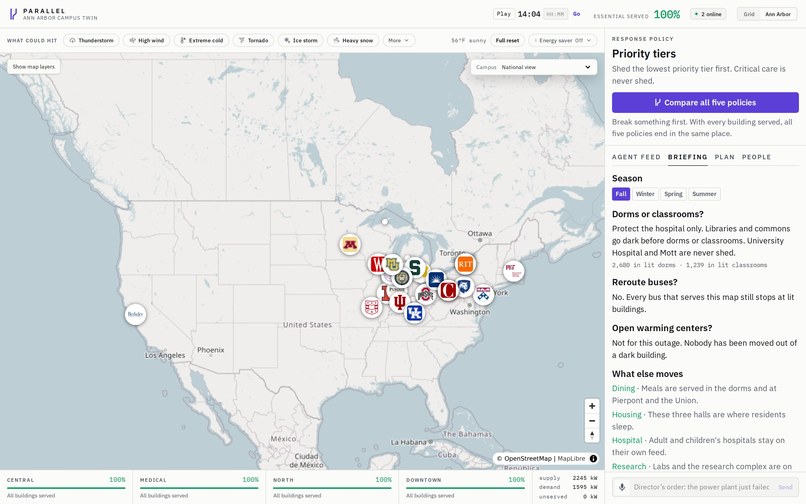Open the Agent Feed tab
The image size is (806, 504).
pos(636,157)
